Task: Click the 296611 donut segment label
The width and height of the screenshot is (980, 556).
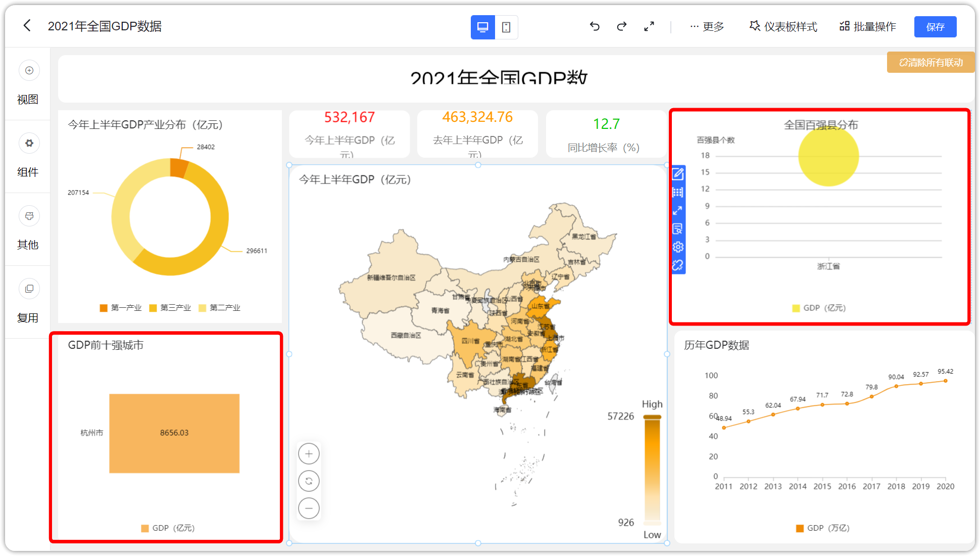Action: (x=257, y=251)
